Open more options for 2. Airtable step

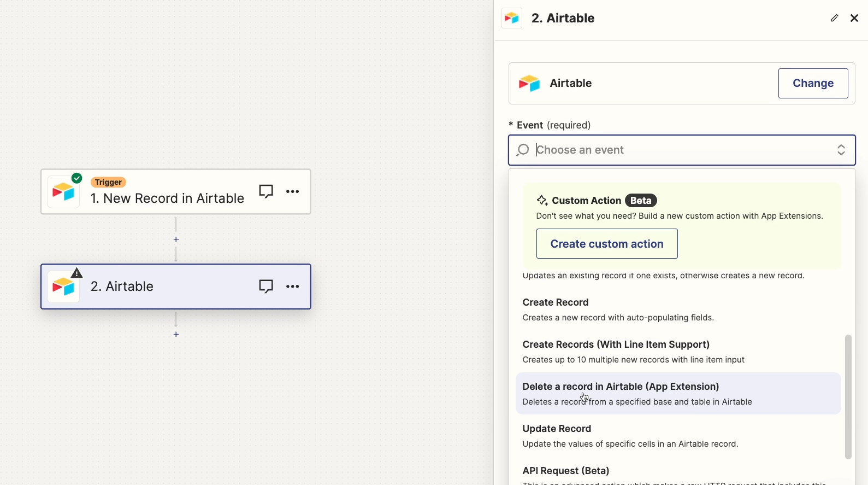coord(293,287)
